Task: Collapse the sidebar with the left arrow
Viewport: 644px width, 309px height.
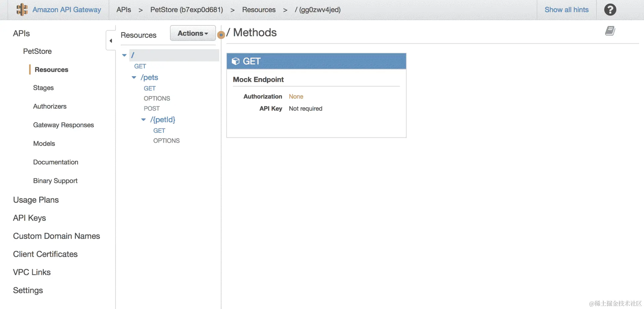Action: [111, 41]
